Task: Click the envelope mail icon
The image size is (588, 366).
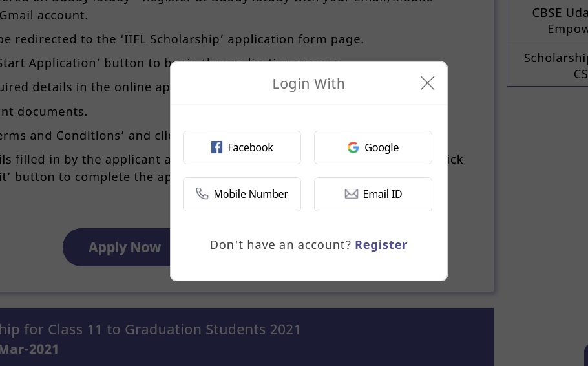Action: point(352,194)
